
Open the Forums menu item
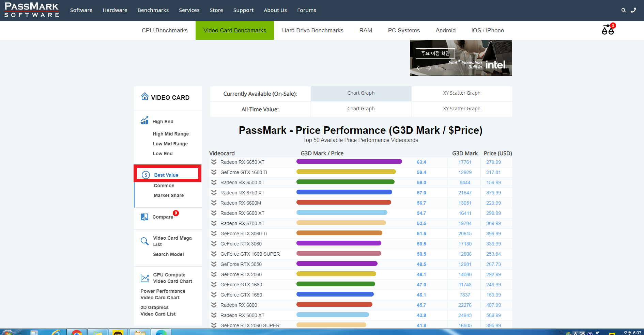307,10
